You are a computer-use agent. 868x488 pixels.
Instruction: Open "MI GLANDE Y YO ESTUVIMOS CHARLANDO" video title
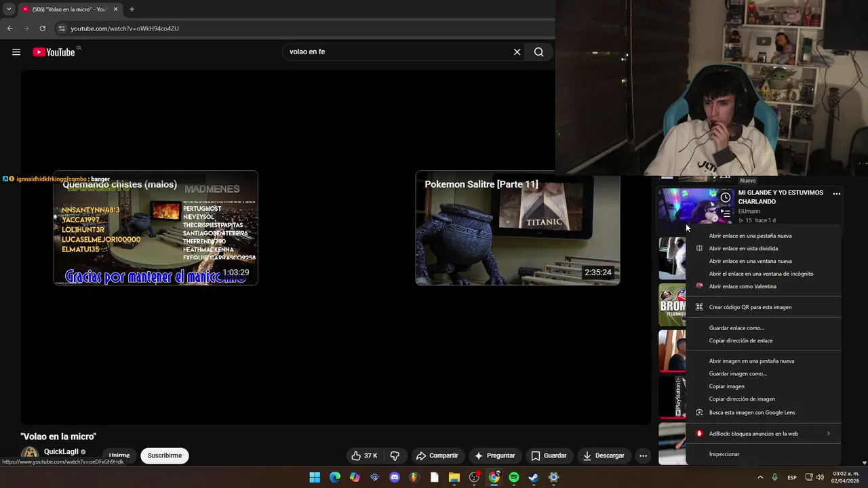tap(781, 197)
